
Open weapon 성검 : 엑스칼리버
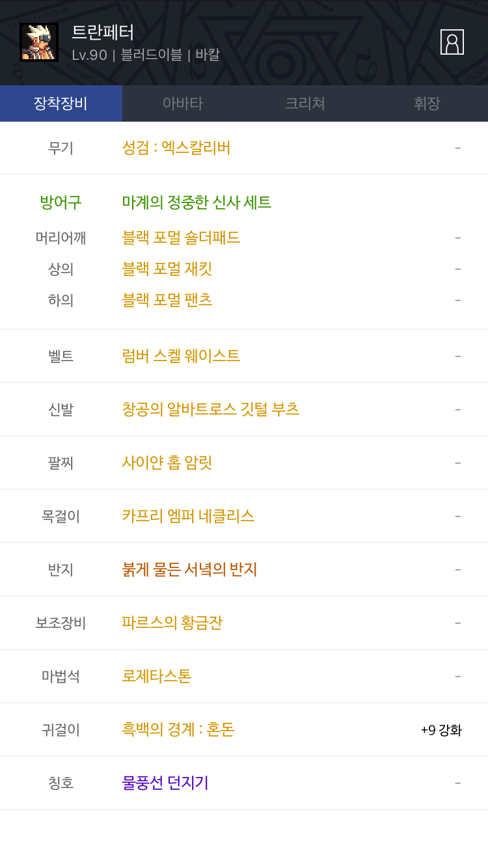pos(176,148)
